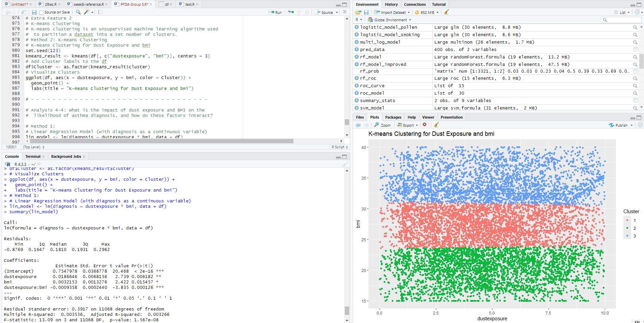Clear workspace objects using the Environment broom
This screenshot has height=323, width=644.
(446, 12)
